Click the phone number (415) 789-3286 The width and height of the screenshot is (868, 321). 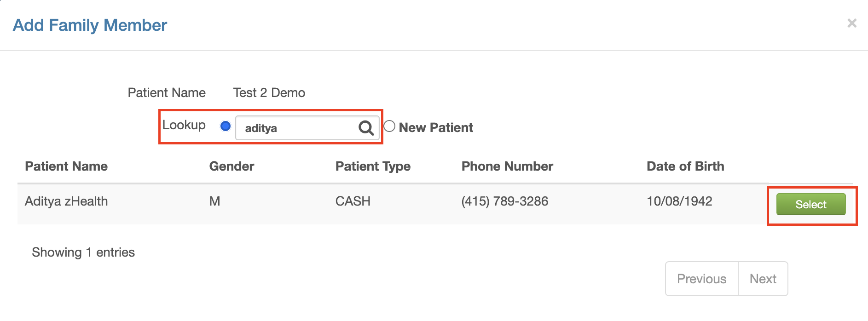point(505,201)
